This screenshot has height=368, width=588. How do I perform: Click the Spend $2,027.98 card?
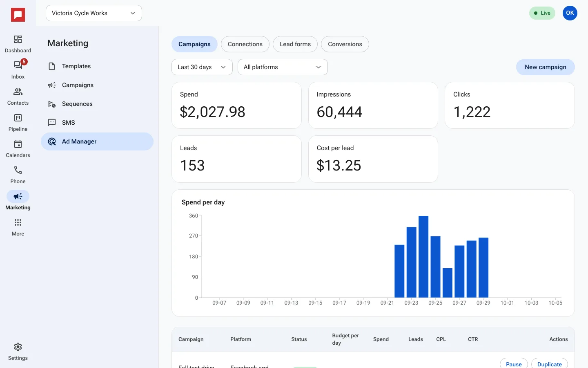point(236,105)
